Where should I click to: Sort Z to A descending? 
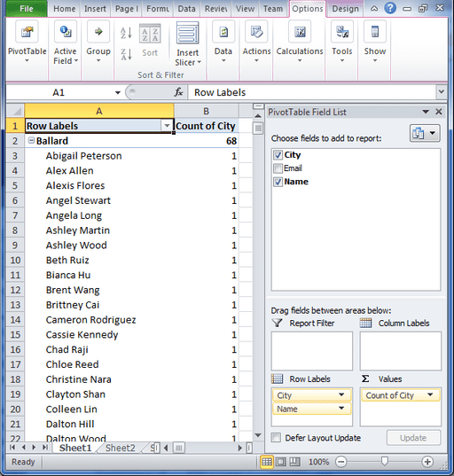(126, 55)
